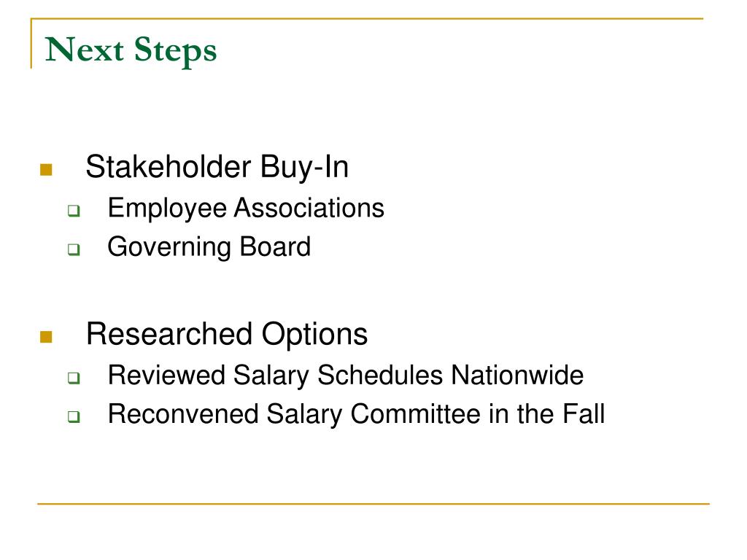Click the Researched Options heading
Image resolution: width=747 pixels, height=560 pixels.
(227, 334)
